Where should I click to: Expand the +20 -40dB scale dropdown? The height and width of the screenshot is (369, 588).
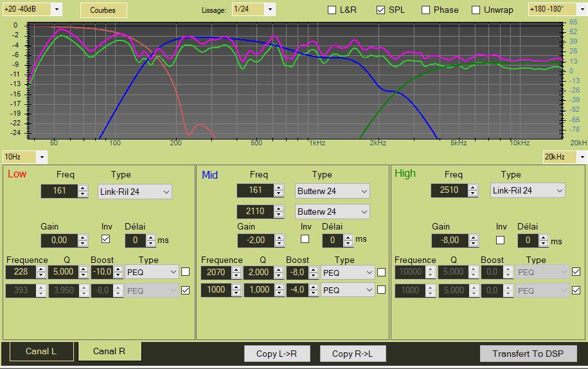[x=56, y=9]
